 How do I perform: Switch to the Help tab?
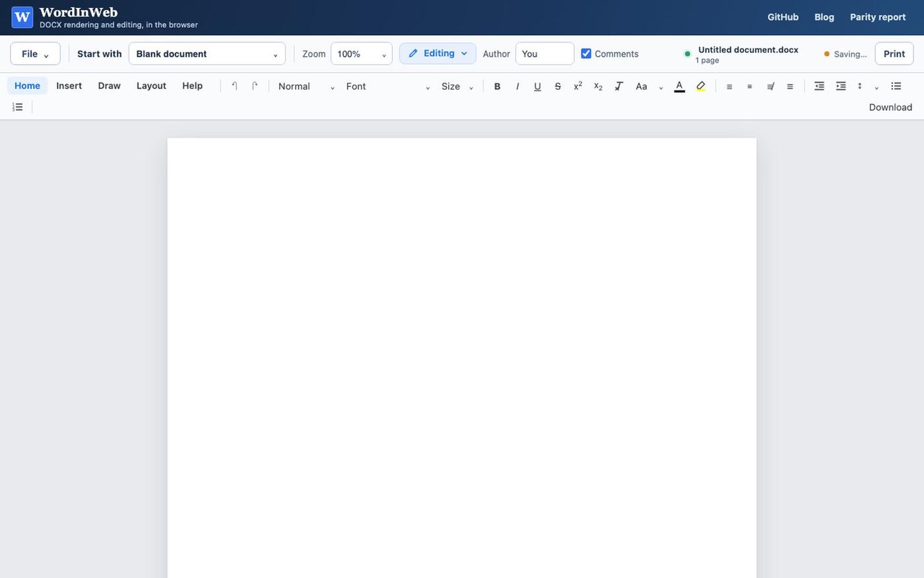click(x=192, y=86)
